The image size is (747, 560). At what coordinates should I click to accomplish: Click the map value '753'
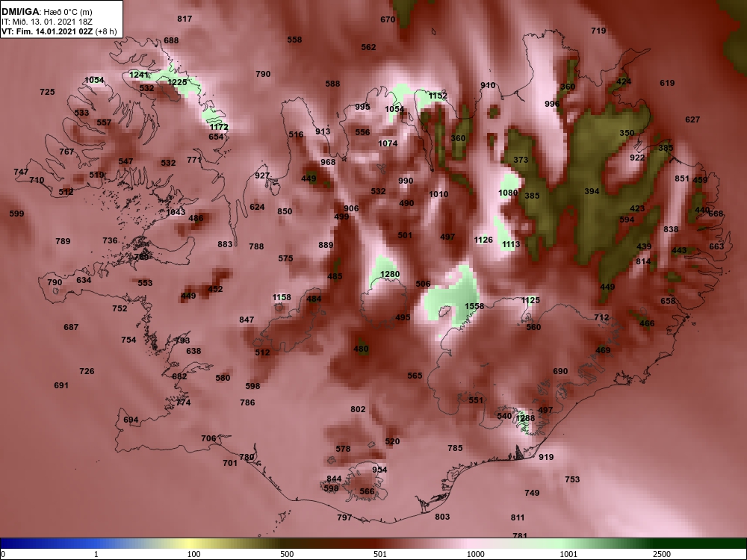pyautogui.click(x=572, y=479)
